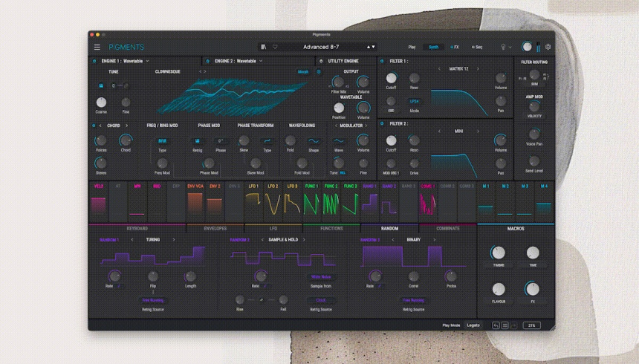Click the FLAVOUR macro name field
The image size is (639, 364).
[x=499, y=302]
